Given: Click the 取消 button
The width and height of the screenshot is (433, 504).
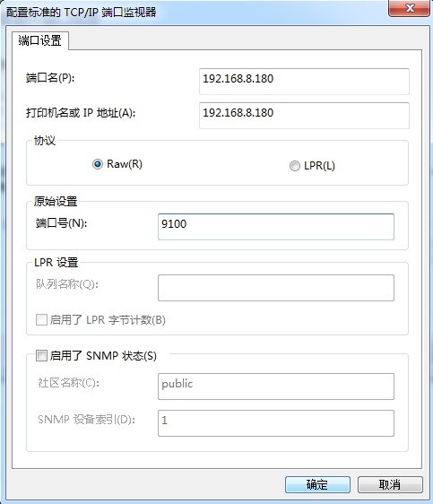Looking at the screenshot, I should pyautogui.click(x=390, y=484).
